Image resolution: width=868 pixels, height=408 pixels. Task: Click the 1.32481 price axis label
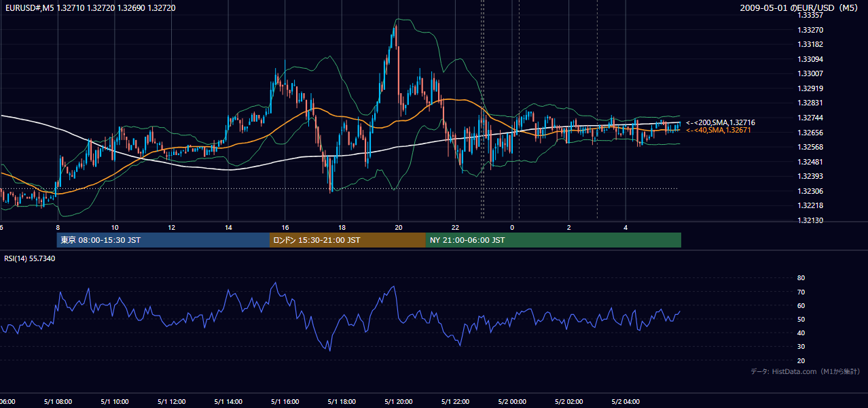click(810, 162)
